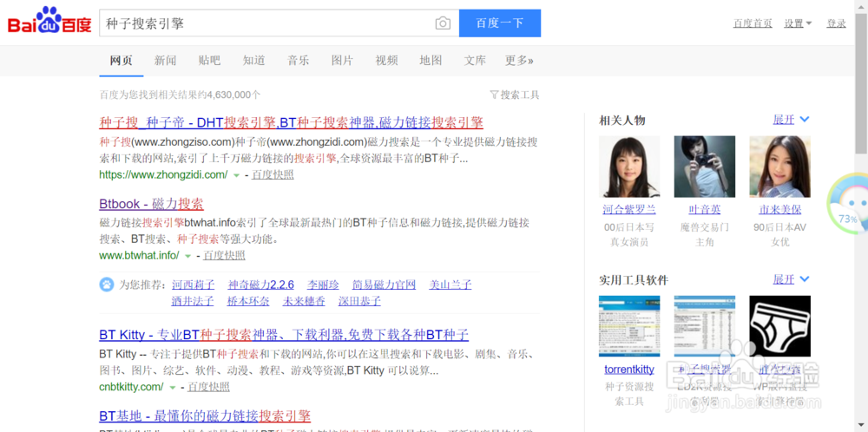
Task: Click the 搜索工具 search tools text
Action: pyautogui.click(x=520, y=95)
